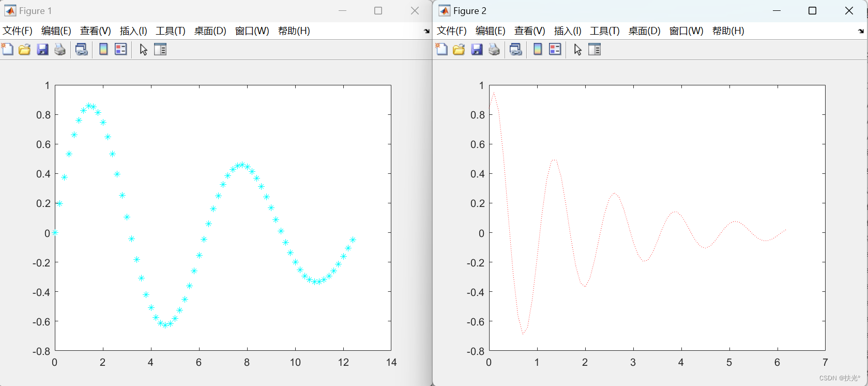Image resolution: width=868 pixels, height=386 pixels.
Task: Open File icon in Figure 2 toolbar
Action: point(459,49)
